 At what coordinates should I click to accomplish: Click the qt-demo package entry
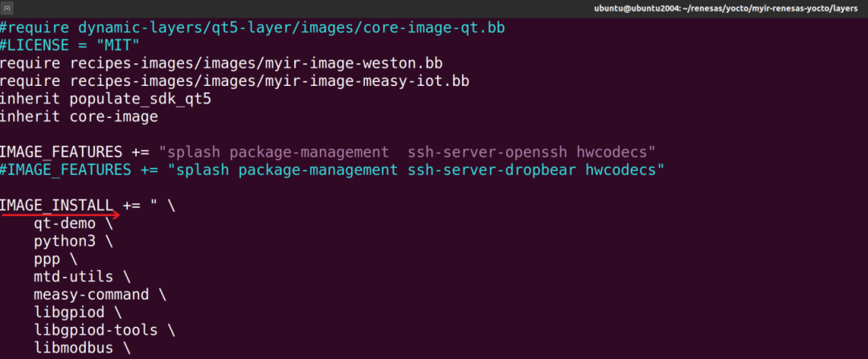pos(64,223)
